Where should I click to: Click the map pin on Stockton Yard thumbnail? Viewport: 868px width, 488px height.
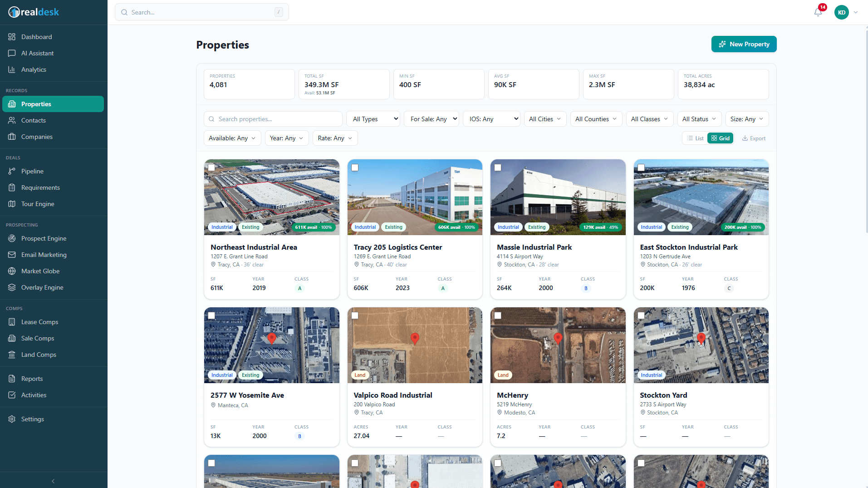(x=701, y=338)
